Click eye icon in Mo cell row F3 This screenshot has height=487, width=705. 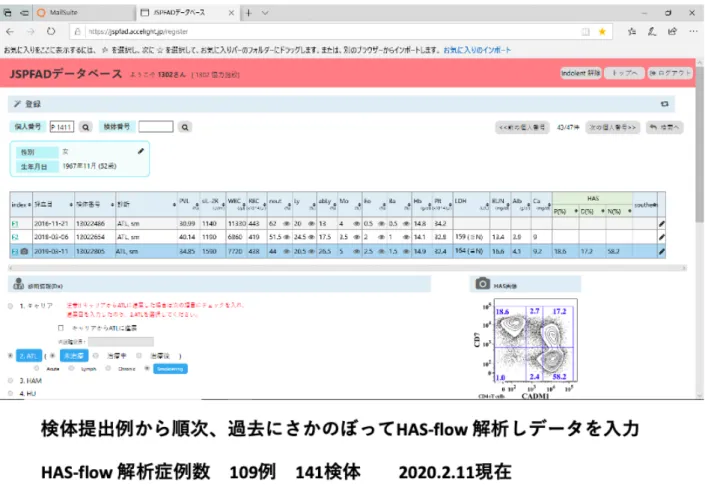[356, 251]
